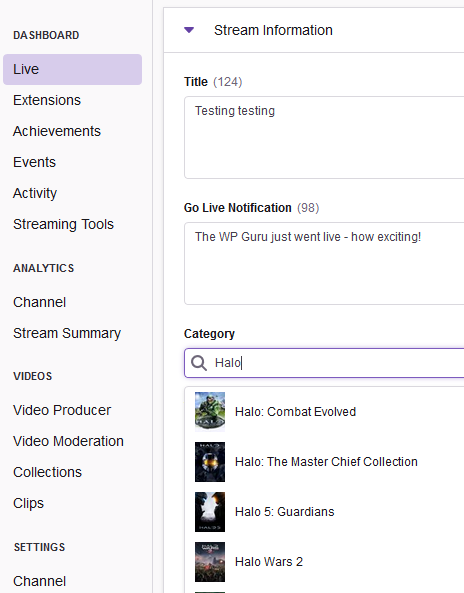This screenshot has width=464, height=593.
Task: Open the Clips section
Action: (28, 503)
